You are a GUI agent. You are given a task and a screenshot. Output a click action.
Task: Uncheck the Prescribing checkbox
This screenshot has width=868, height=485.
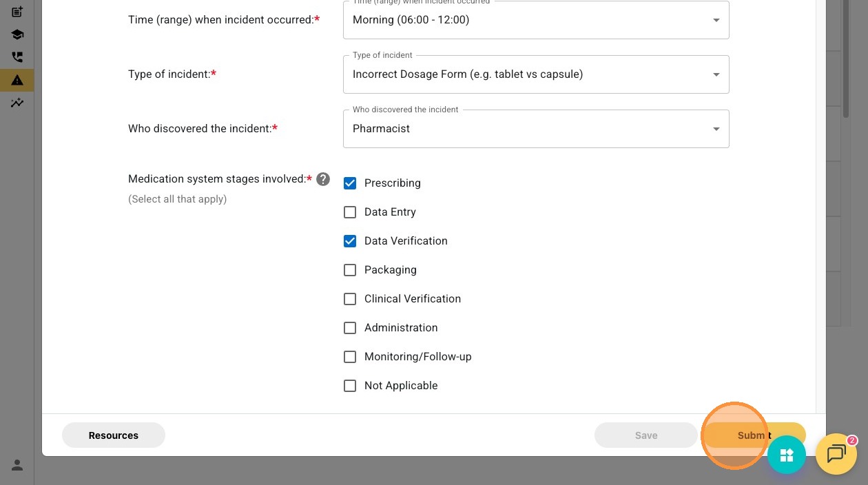pyautogui.click(x=350, y=183)
